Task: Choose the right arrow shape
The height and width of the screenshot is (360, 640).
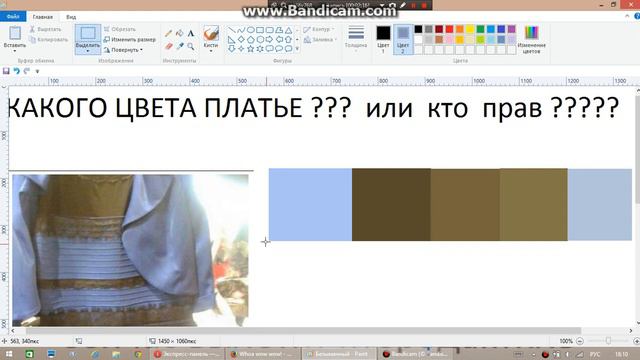Action: coord(269,40)
